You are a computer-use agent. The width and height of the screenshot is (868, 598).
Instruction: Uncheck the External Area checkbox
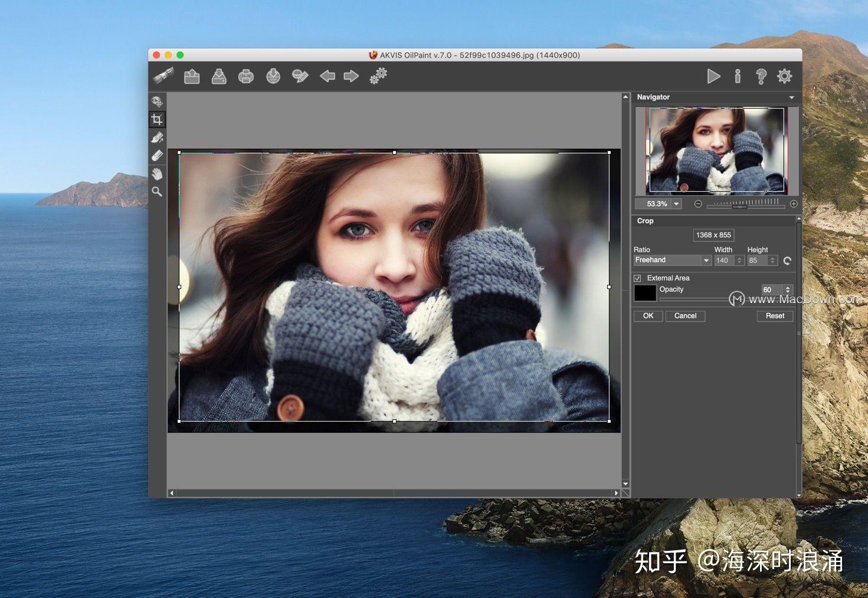tap(638, 278)
